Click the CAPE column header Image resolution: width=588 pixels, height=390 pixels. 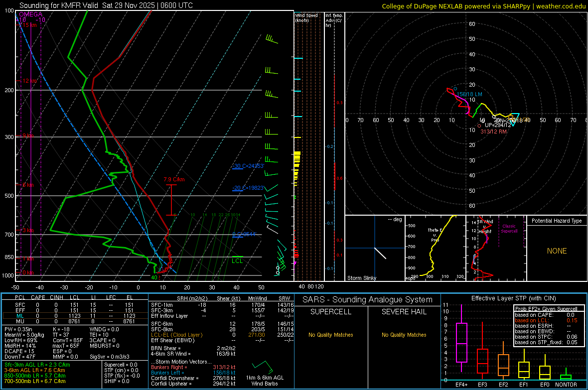coord(38,297)
